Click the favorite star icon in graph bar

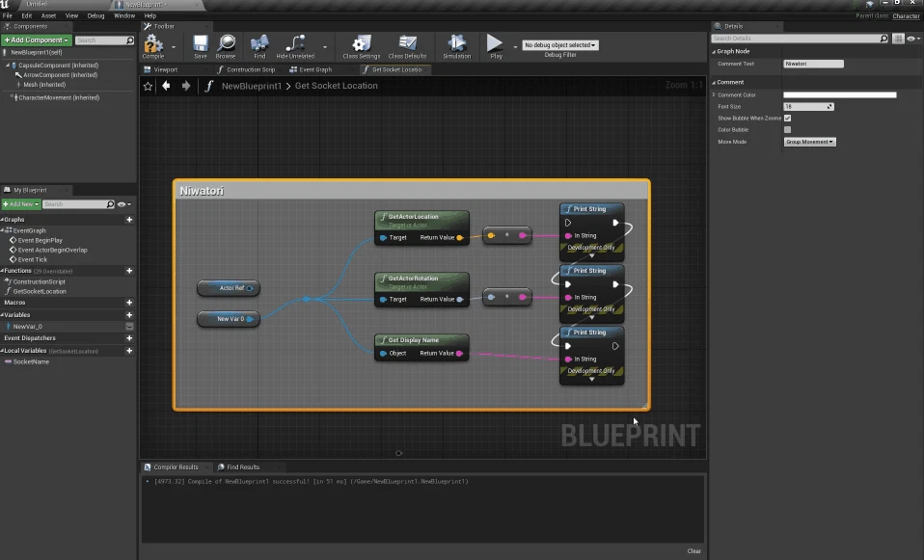point(148,86)
